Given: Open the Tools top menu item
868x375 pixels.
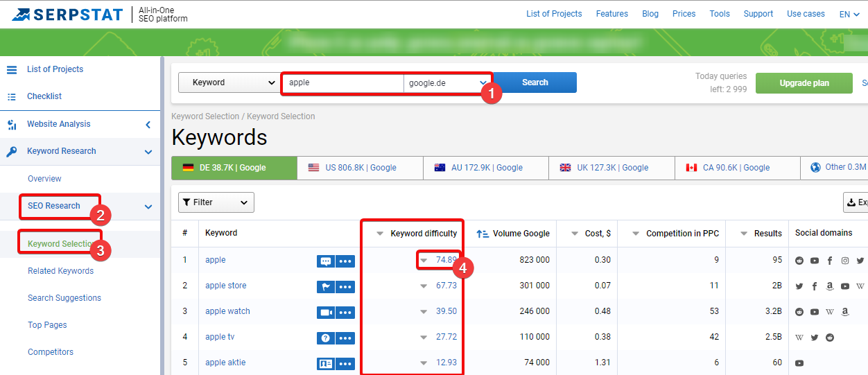Looking at the screenshot, I should [720, 14].
